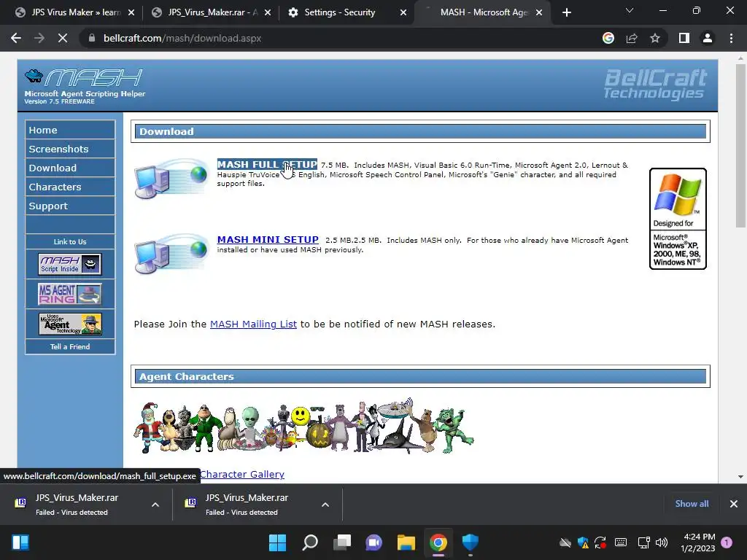Open the browser side panel
This screenshot has width=747, height=560.
(x=684, y=38)
